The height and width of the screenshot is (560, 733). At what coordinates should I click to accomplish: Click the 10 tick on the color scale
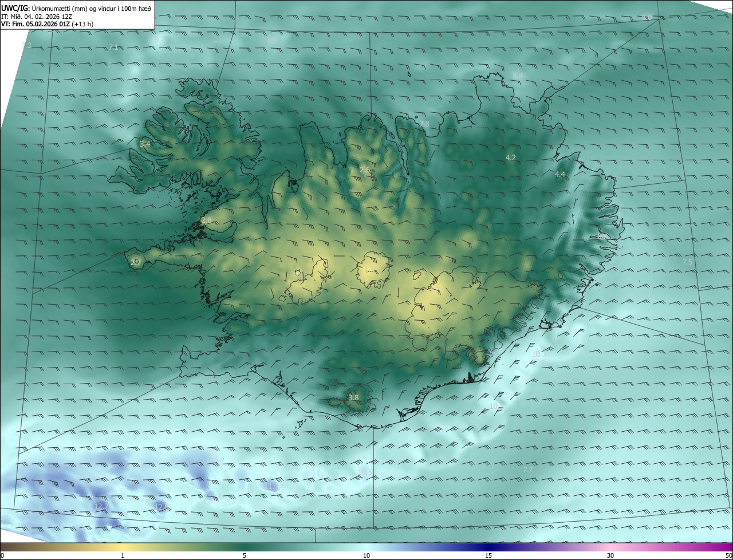pos(366,555)
